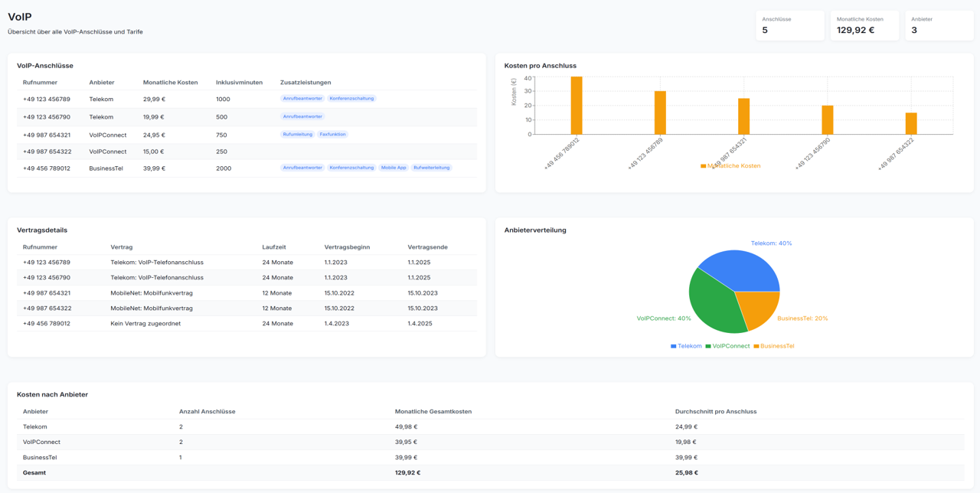980x493 pixels.
Task: Toggle the VoIPConnect legend entry
Action: click(729, 345)
